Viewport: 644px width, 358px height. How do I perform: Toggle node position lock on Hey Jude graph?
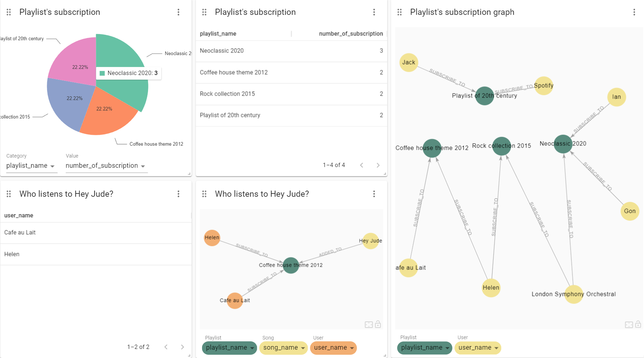point(378,324)
